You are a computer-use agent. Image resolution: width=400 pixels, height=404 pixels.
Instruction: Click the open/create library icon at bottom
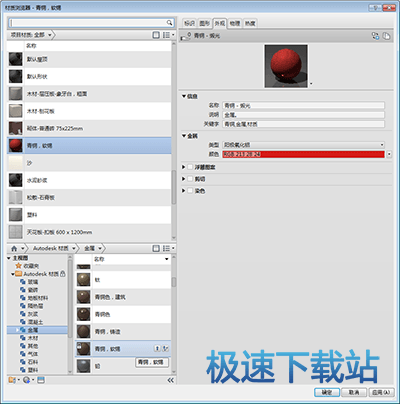point(13,380)
